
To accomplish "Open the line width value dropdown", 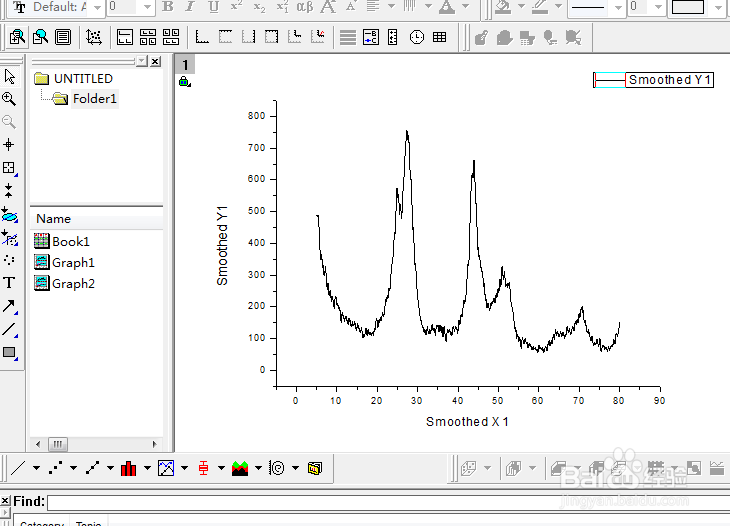I will (x=658, y=7).
